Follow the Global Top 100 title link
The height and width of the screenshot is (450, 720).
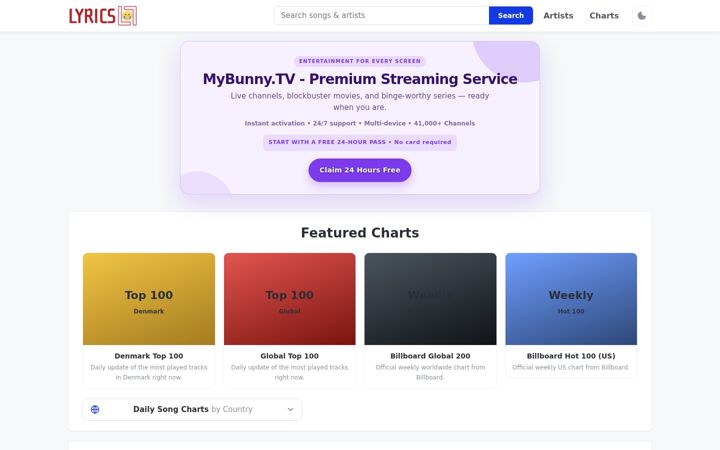point(289,356)
